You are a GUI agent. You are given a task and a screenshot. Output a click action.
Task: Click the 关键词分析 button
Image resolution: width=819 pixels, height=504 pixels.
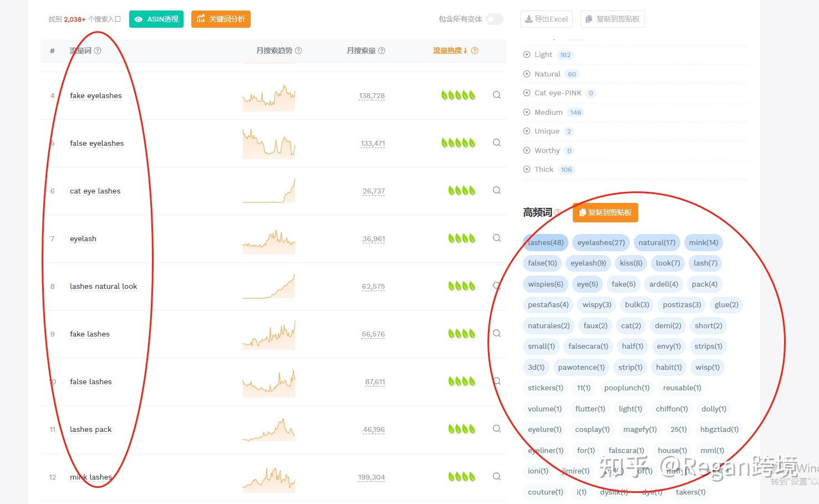tap(221, 19)
